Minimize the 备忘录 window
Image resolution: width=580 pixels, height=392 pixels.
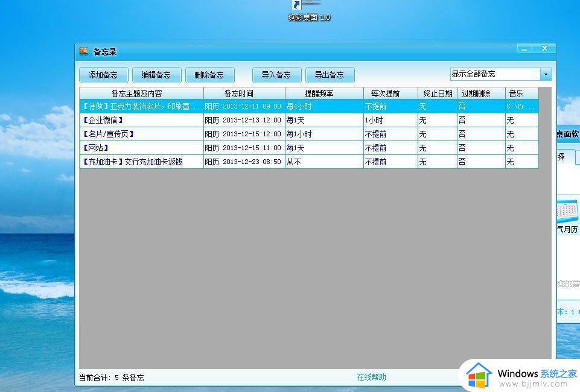pyautogui.click(x=524, y=48)
